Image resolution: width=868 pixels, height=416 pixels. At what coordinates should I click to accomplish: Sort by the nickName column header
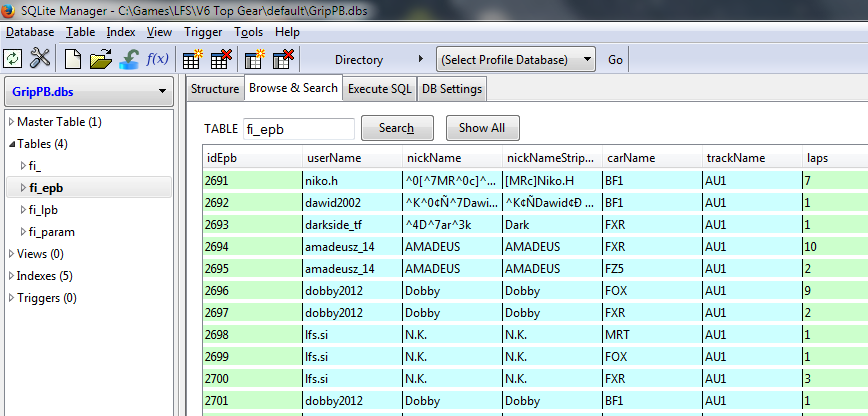(x=453, y=158)
